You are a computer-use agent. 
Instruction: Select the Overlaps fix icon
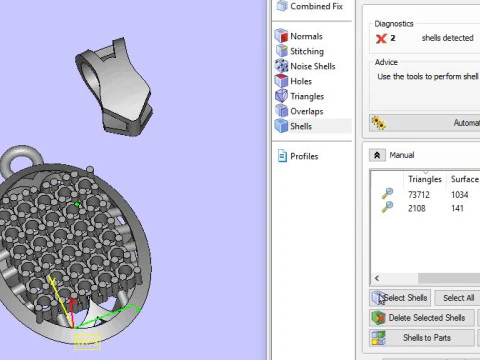282,111
